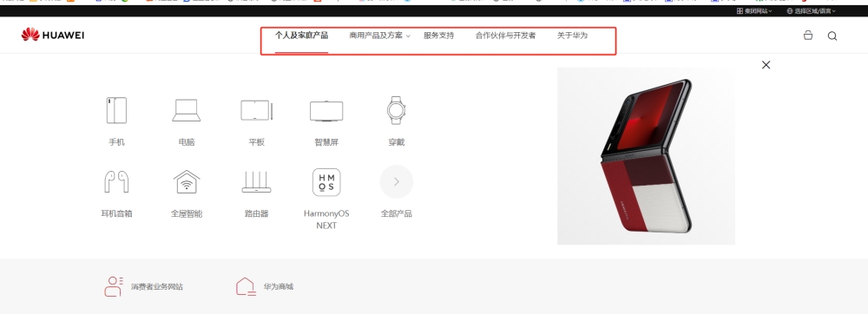
Task: Select the 电脑 laptop icon
Action: (186, 110)
